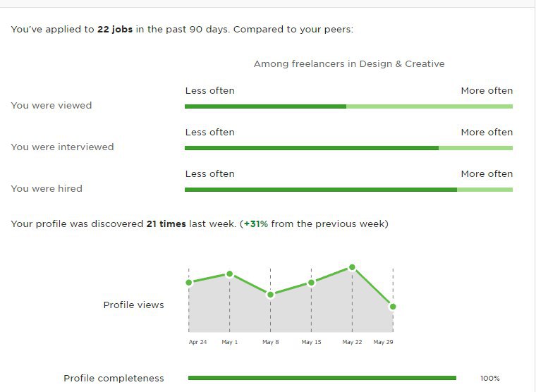Viewport: 536px width, 392px height.
Task: Click the '100%' completeness value
Action: 490,379
